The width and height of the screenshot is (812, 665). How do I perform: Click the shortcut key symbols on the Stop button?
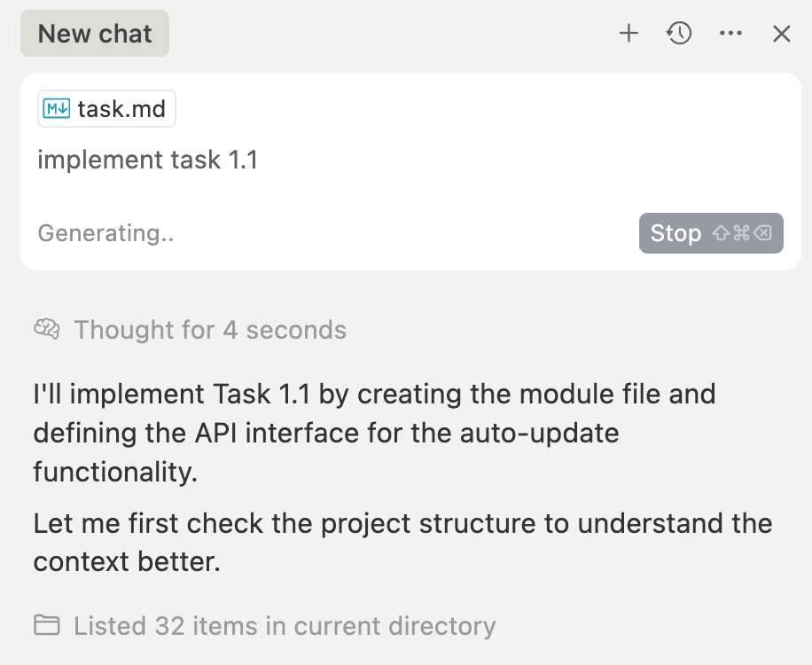tap(742, 233)
